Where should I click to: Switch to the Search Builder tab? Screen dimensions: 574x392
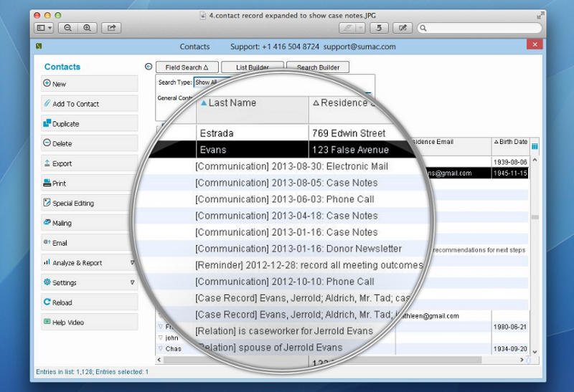(x=318, y=67)
